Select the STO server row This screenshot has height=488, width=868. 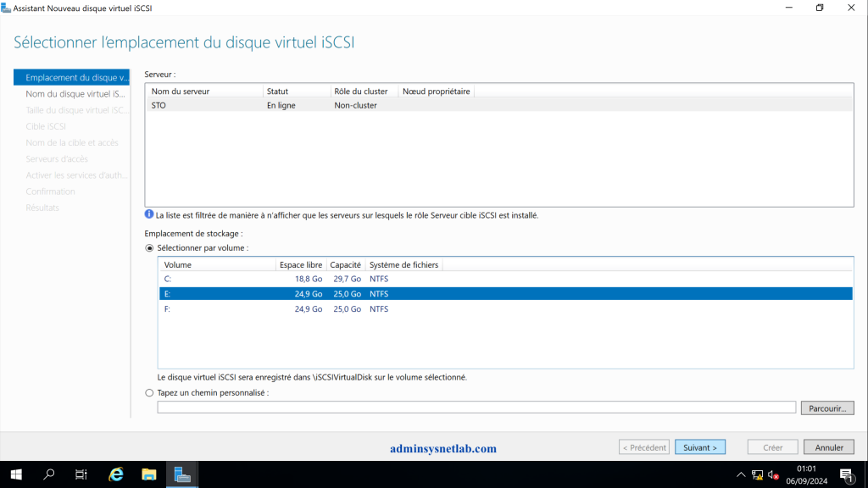click(x=498, y=105)
